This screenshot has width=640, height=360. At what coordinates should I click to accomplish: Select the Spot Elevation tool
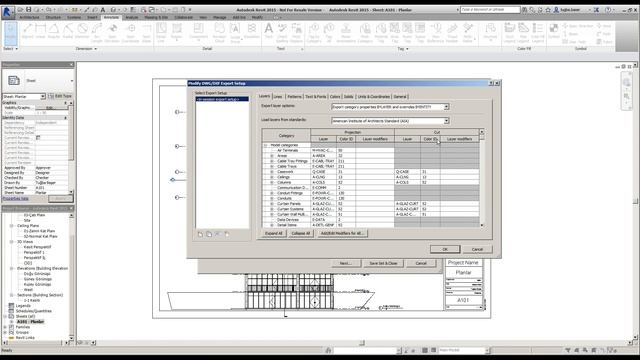pyautogui.click(x=112, y=32)
